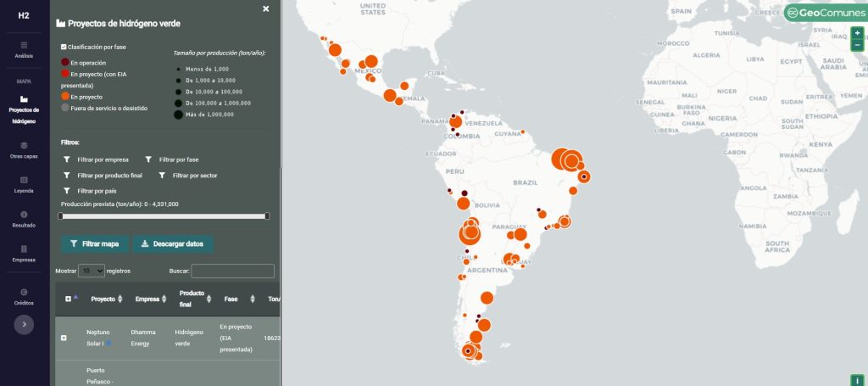Viewport: 868px width, 386px height.
Task: Click Menos de 1,000 size legend entry
Action: [x=203, y=70]
